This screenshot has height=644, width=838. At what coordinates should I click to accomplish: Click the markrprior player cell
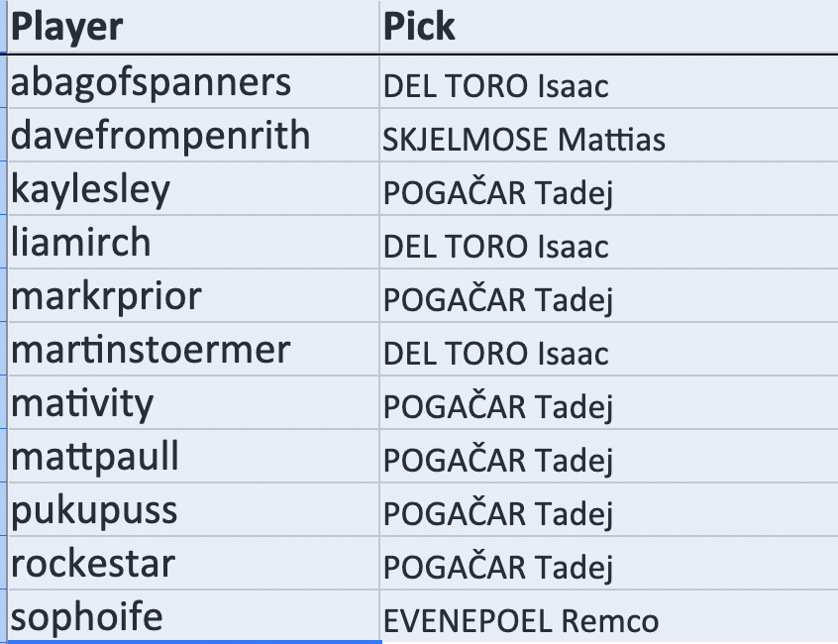[x=193, y=297]
